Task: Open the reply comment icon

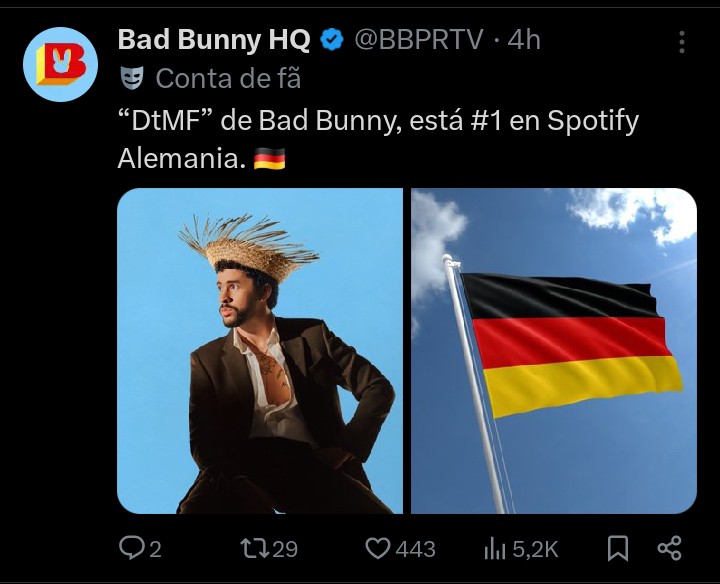Action: click(x=132, y=548)
